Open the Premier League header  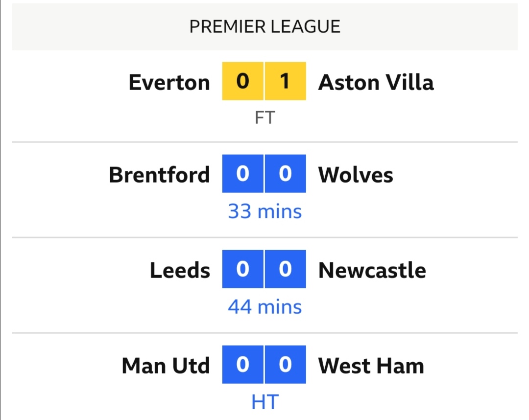pos(264,26)
